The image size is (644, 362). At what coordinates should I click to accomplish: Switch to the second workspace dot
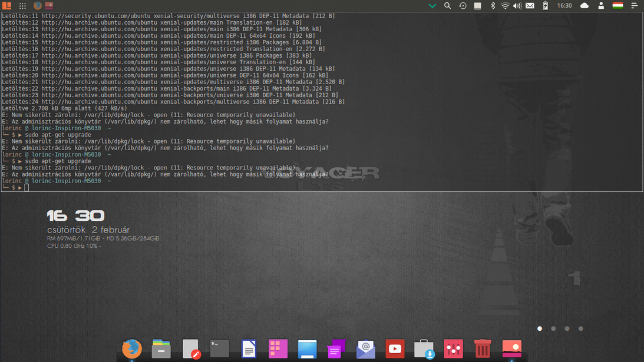click(x=553, y=328)
